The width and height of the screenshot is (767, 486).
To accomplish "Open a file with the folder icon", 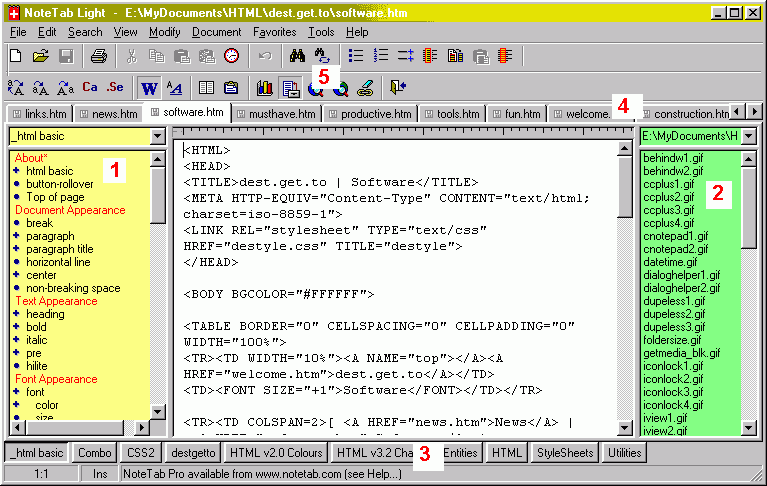I will click(41, 56).
